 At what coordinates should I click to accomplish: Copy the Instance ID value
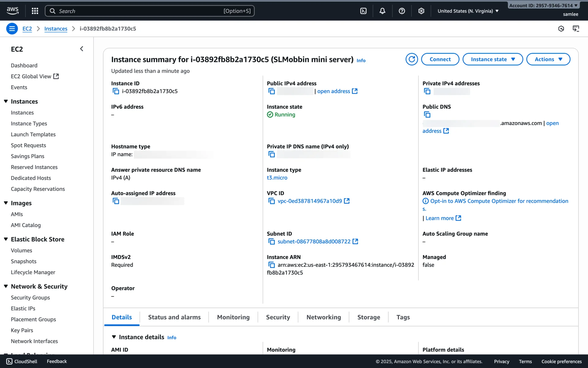tap(116, 91)
